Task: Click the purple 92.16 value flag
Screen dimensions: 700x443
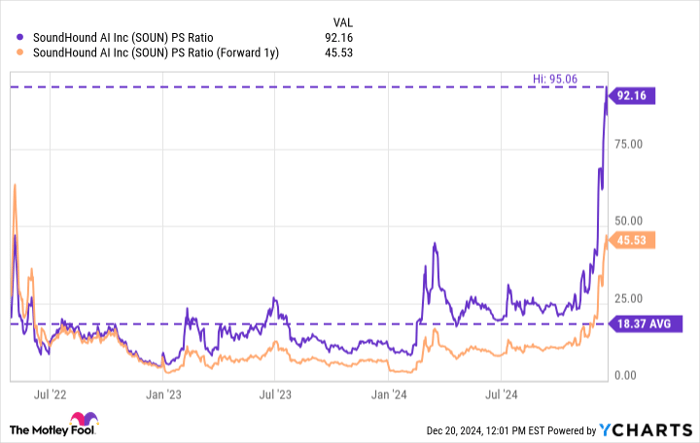Action: coord(632,96)
